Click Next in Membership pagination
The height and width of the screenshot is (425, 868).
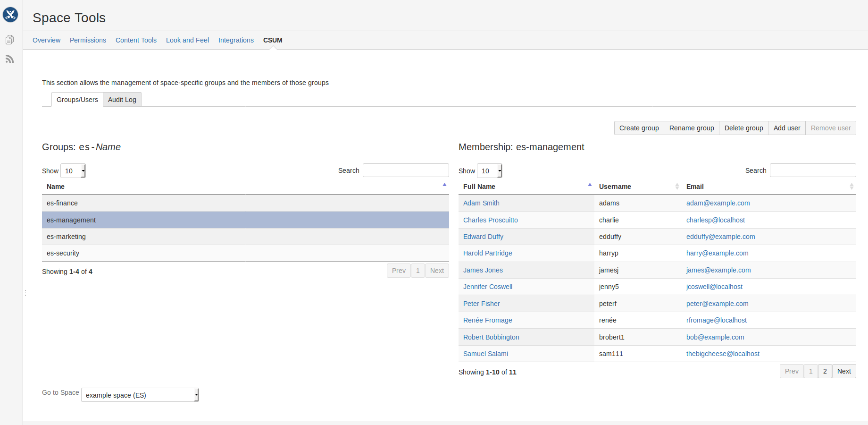[x=844, y=371]
